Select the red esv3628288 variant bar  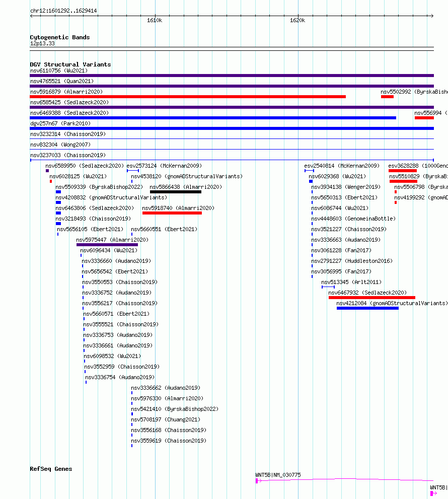(x=403, y=171)
